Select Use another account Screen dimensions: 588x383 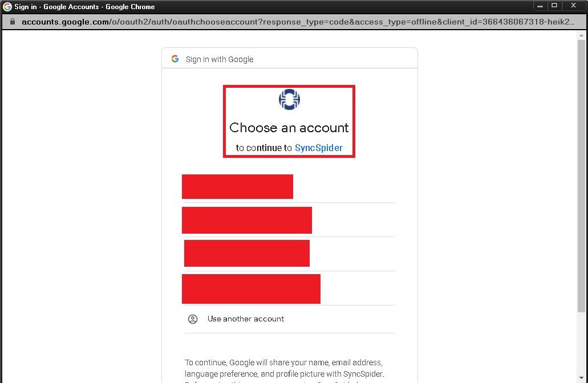click(x=290, y=319)
